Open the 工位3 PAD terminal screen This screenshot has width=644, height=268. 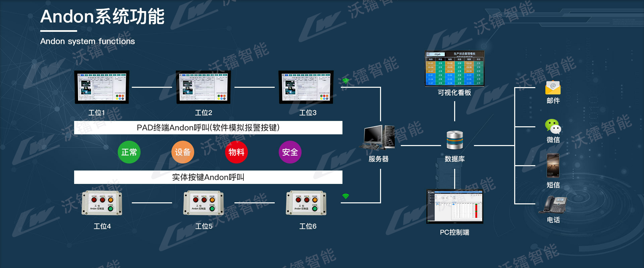(x=306, y=87)
